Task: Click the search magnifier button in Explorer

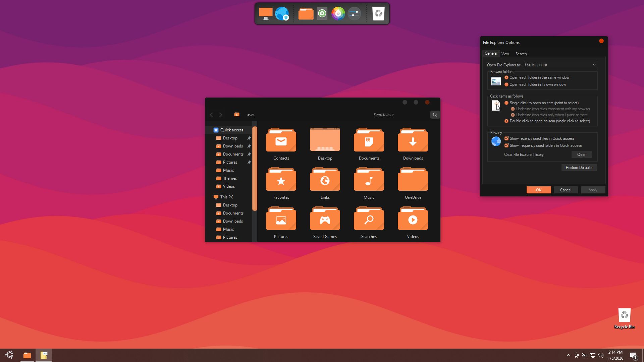Action: tap(435, 115)
